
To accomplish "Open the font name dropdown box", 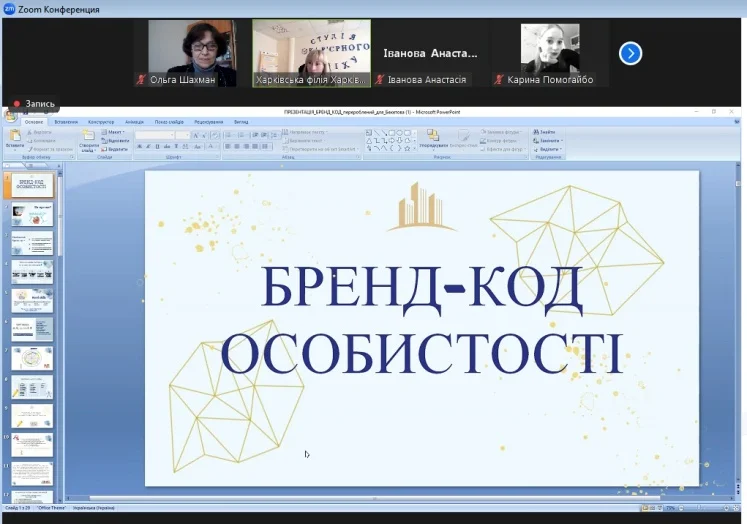I will click(x=154, y=134).
